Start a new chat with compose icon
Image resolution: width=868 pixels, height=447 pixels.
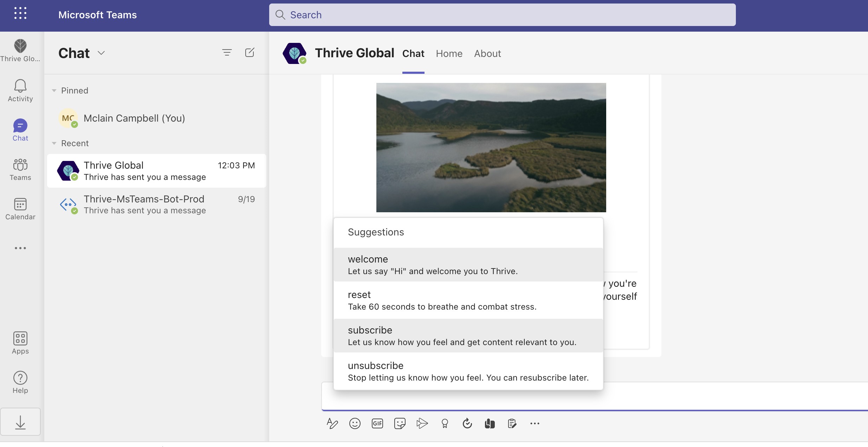[x=250, y=53]
